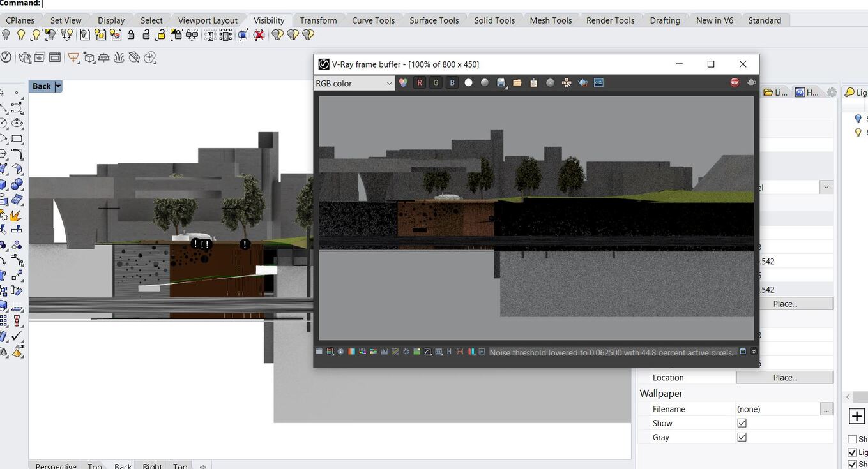Screen dimensions: 868x469
Task: Toggle the red channel button in frame buffer
Action: [420, 83]
